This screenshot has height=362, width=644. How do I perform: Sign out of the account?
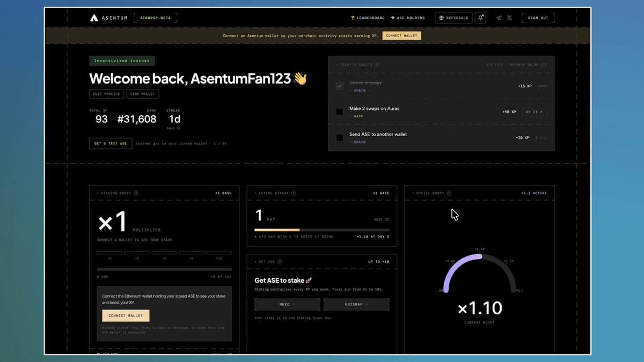tap(538, 18)
